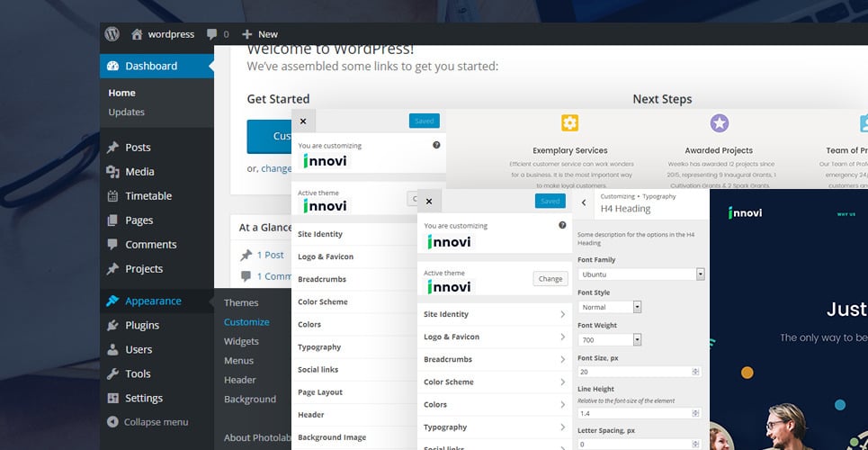Screen dimensions: 868x450
Task: Click the help question mark icon in front customizer
Action: click(x=562, y=225)
